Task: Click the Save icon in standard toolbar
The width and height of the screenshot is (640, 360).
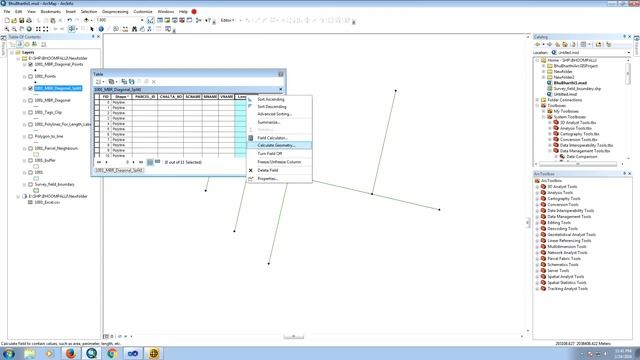Action: pos(22,20)
